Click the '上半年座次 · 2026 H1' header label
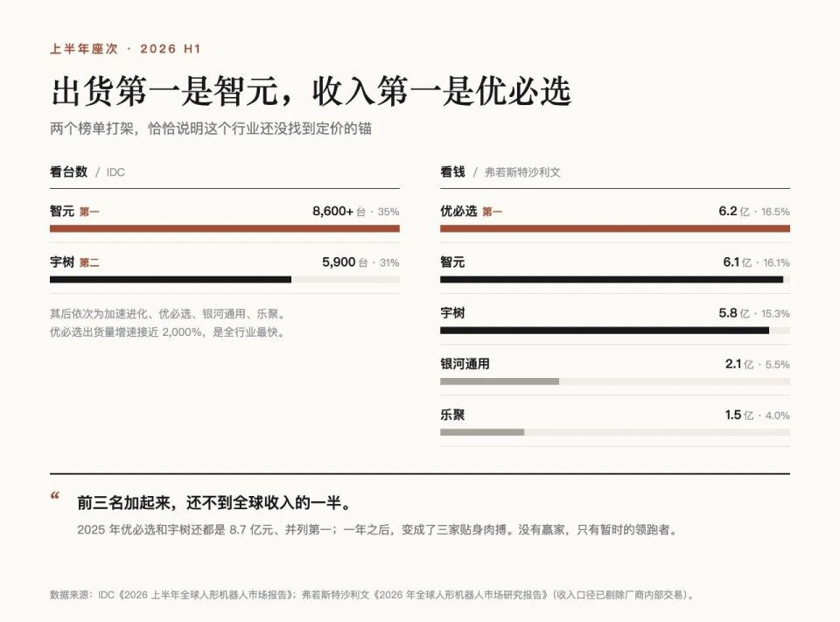This screenshot has width=840, height=622. click(125, 49)
